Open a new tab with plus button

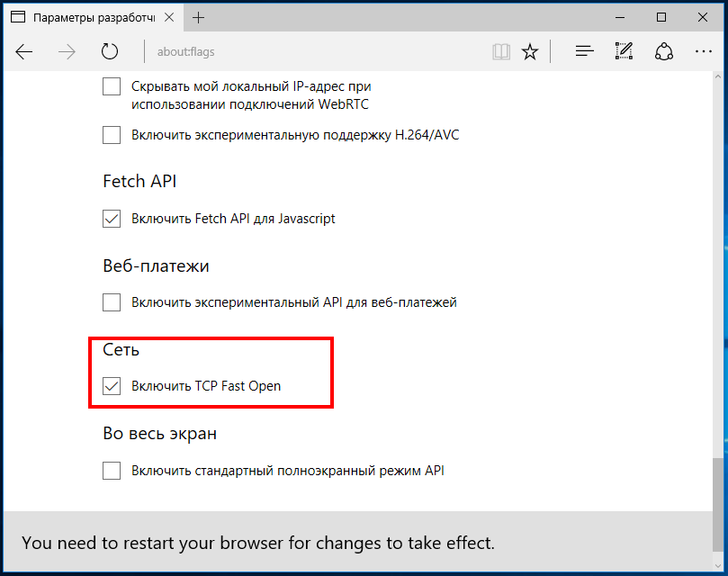pyautogui.click(x=198, y=18)
